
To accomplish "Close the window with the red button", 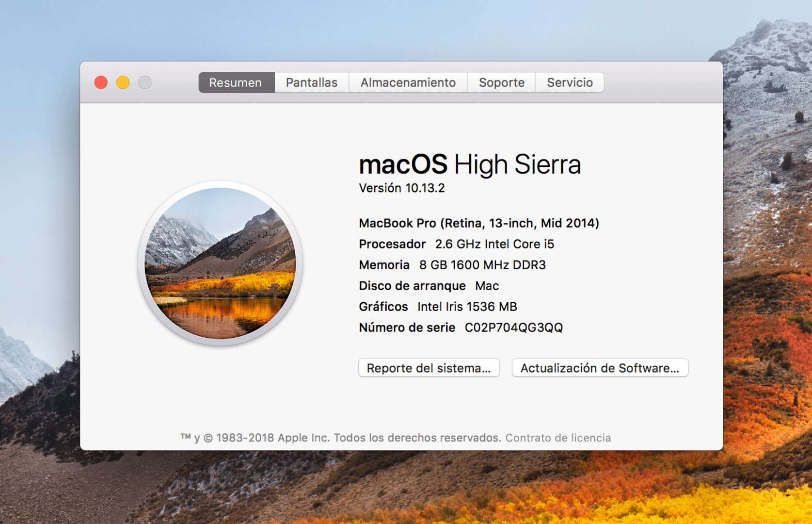I will pos(101,82).
